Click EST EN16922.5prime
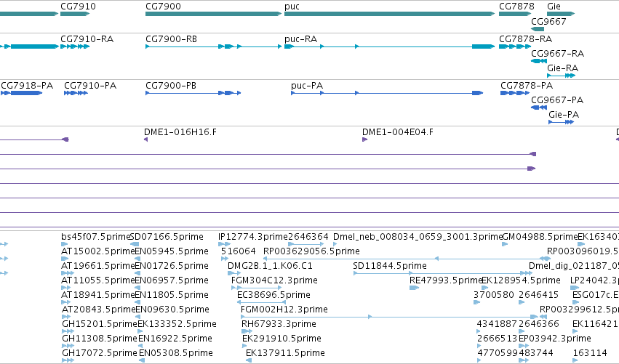The width and height of the screenshot is (619, 364). point(175,339)
